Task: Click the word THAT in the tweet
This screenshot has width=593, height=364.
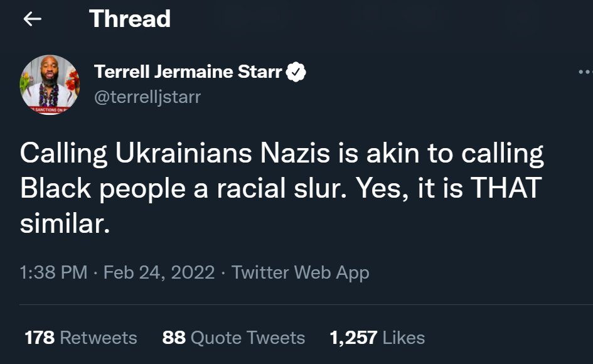Action: [507, 189]
